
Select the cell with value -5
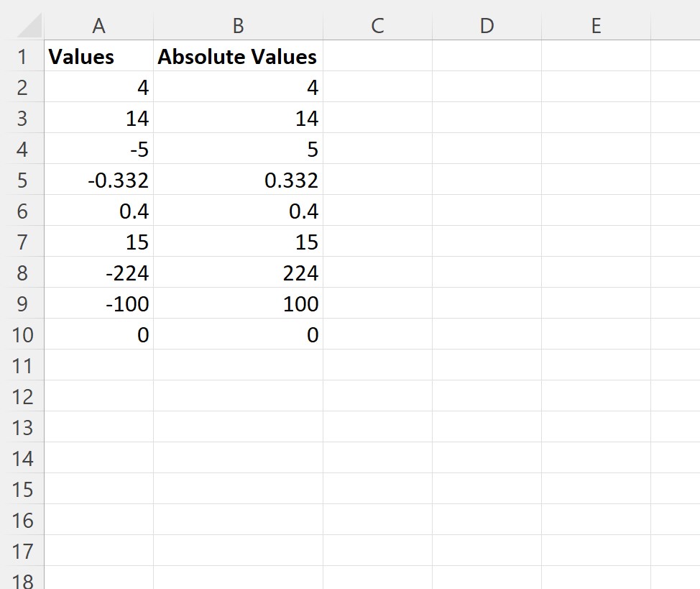click(x=98, y=149)
